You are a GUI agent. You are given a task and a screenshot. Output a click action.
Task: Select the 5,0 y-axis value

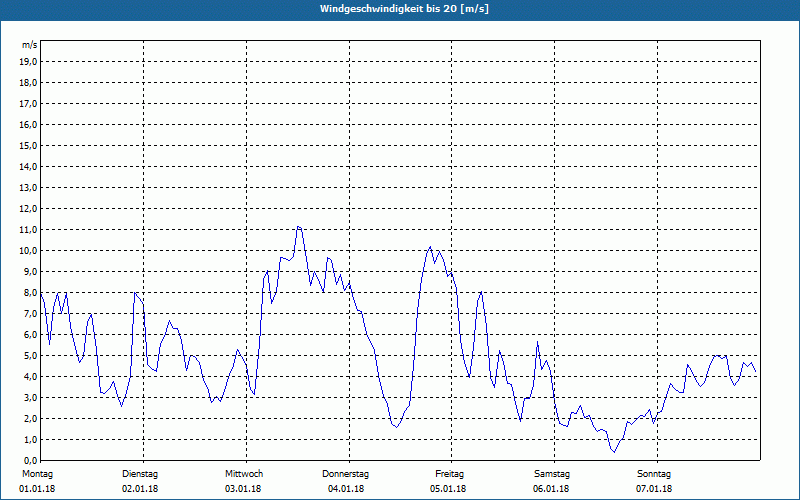(31, 356)
